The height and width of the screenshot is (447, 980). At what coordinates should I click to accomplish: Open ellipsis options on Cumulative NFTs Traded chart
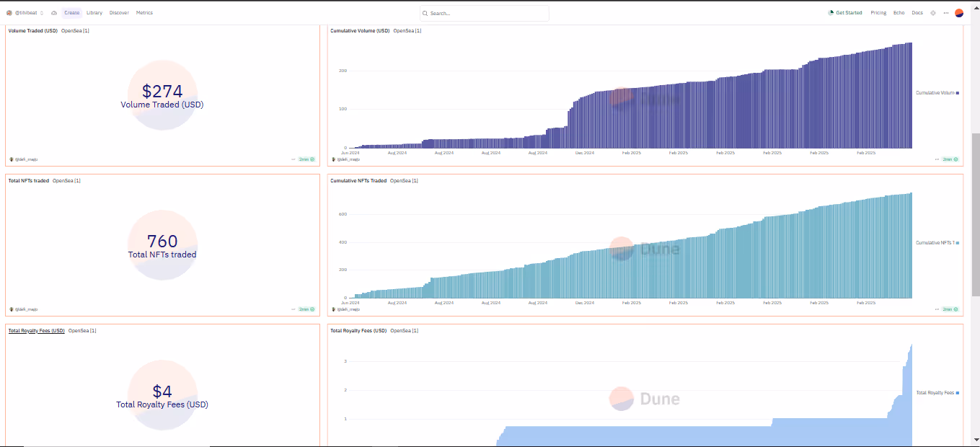tap(937, 309)
